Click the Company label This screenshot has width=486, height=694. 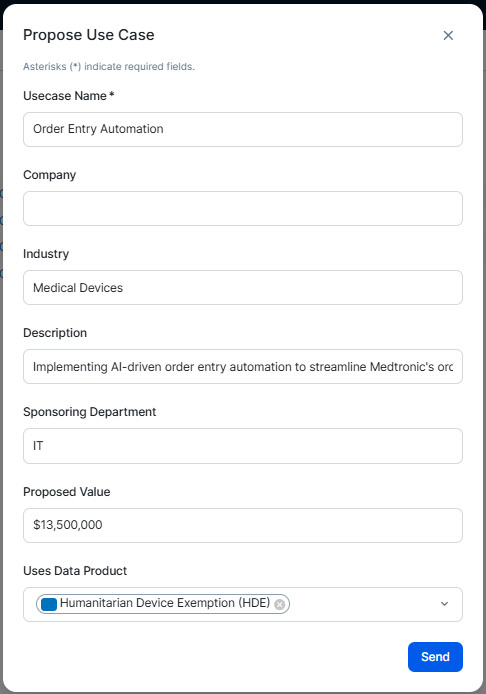[50, 175]
